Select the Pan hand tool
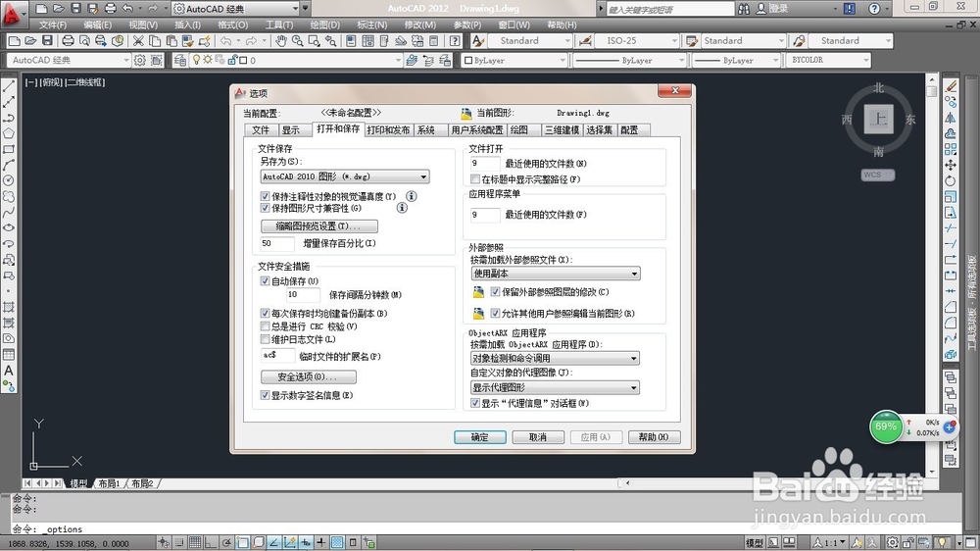The height and width of the screenshot is (551, 980). pos(281,40)
